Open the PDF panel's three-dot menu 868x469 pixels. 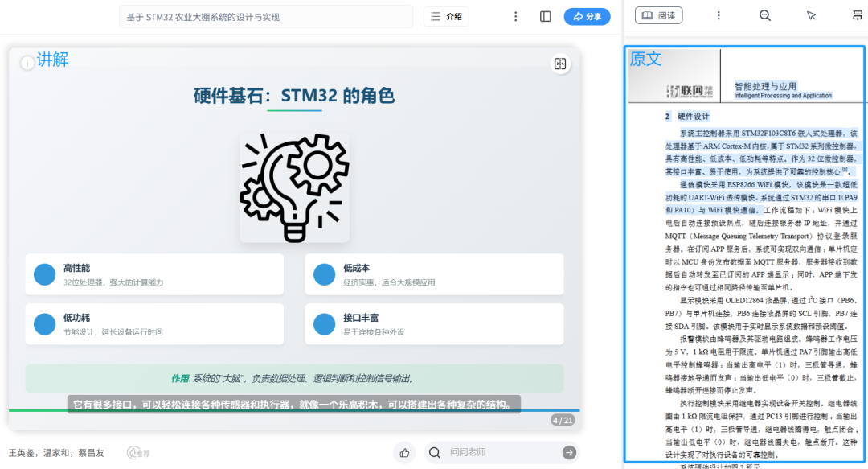pos(719,15)
